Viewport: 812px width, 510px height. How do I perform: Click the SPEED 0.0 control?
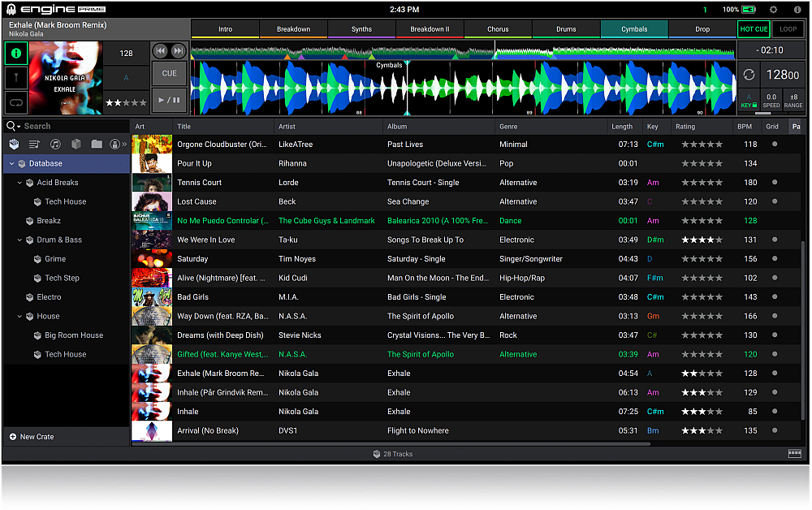click(x=771, y=101)
